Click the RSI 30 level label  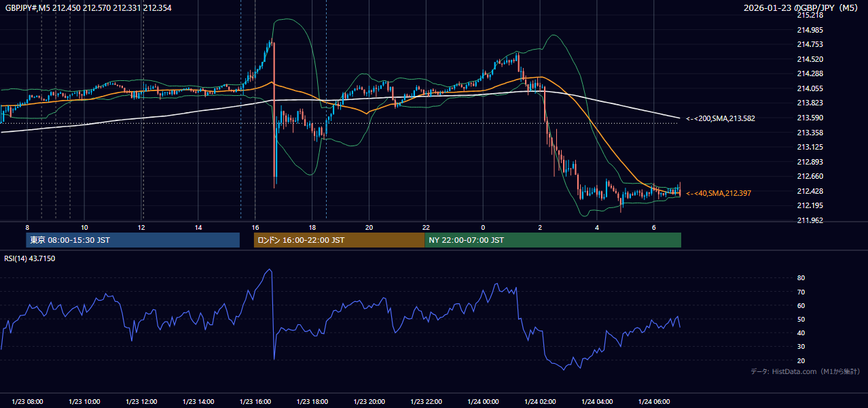click(801, 347)
